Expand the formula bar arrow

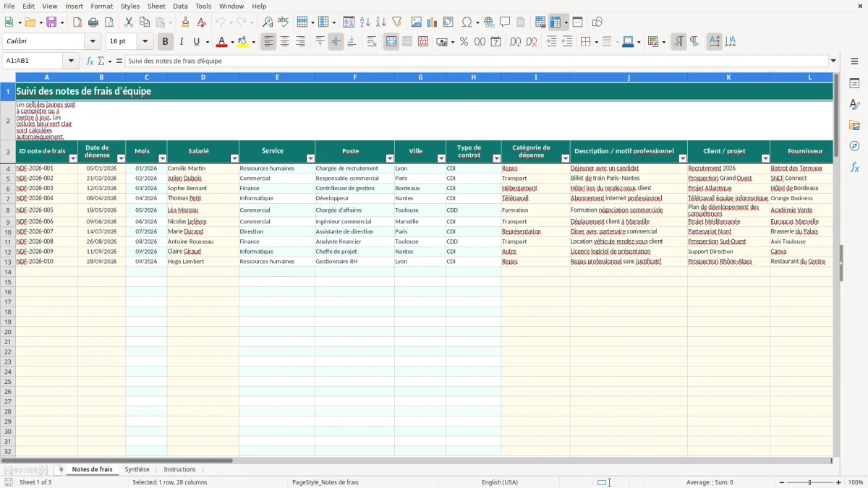(x=833, y=61)
